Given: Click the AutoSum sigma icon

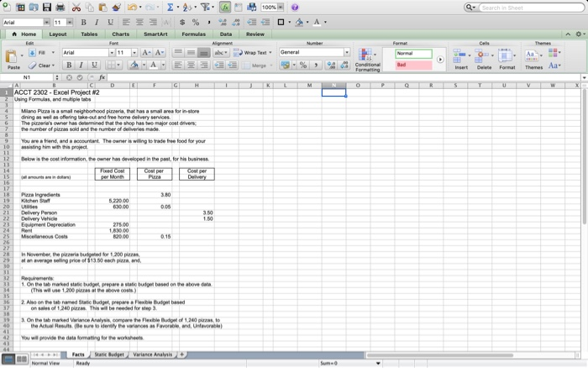Looking at the screenshot, I should coord(171,7).
